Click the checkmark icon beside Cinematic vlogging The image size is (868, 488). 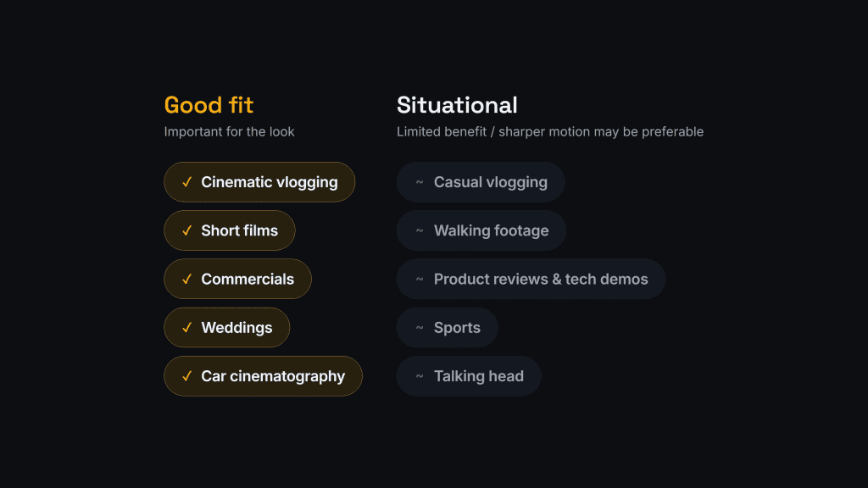(187, 182)
